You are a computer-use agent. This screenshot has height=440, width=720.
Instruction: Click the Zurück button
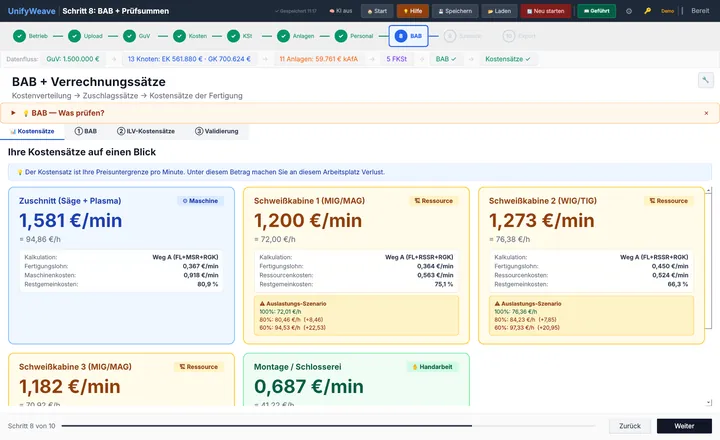coord(630,426)
